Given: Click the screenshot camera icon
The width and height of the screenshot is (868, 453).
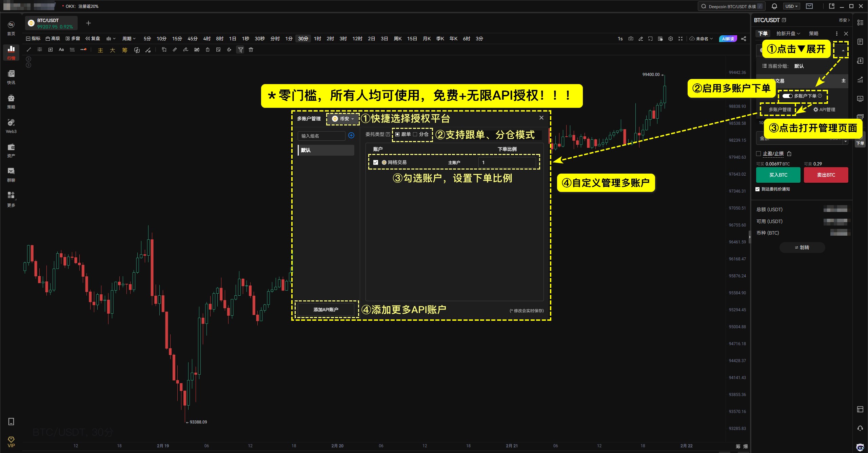Looking at the screenshot, I should pos(631,39).
